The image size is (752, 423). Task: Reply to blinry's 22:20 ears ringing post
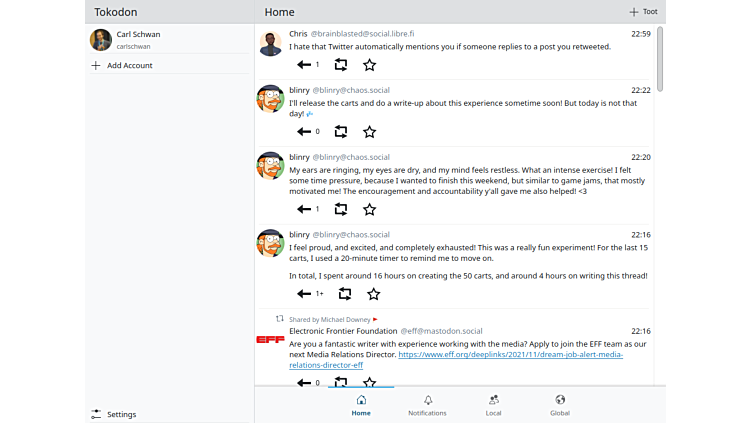coord(304,210)
